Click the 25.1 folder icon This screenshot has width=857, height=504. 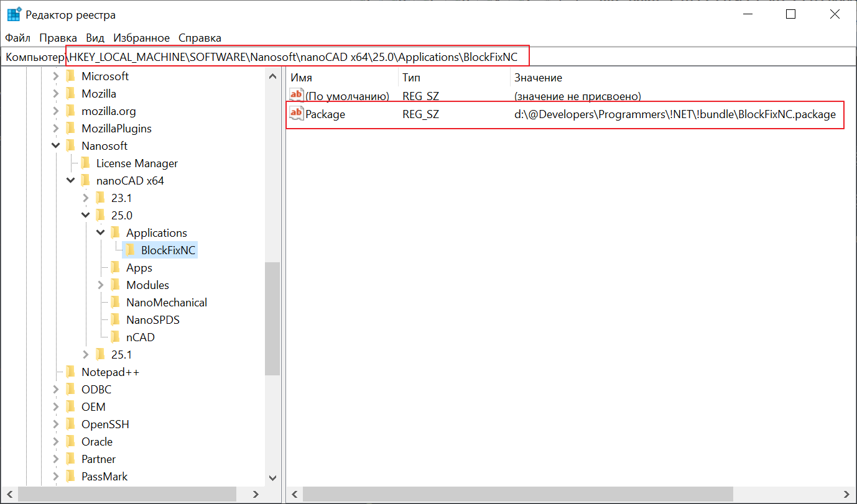pos(100,355)
